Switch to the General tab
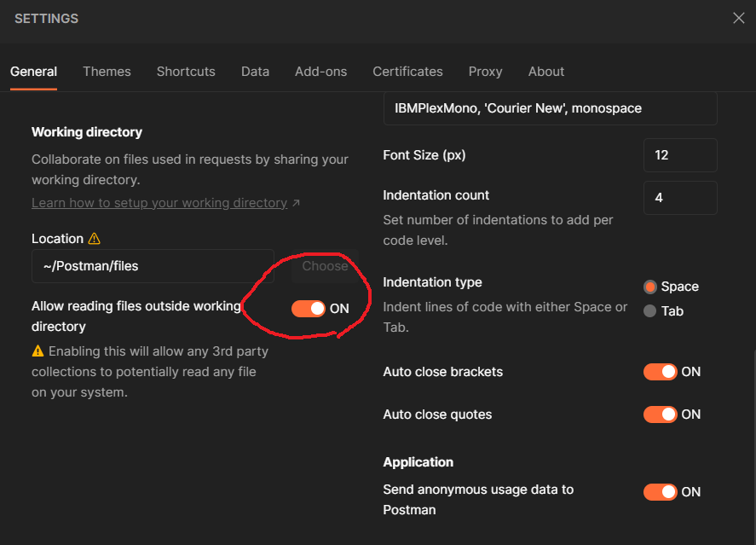 [x=34, y=72]
